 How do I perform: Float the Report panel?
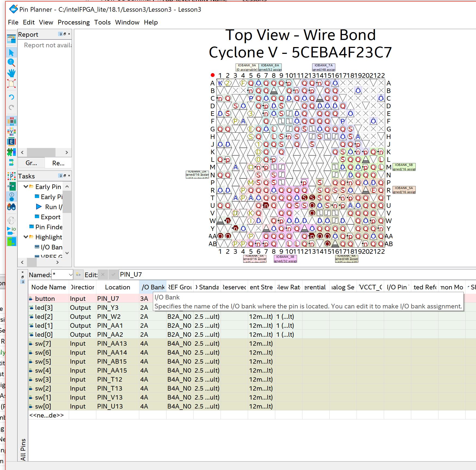(x=65, y=34)
